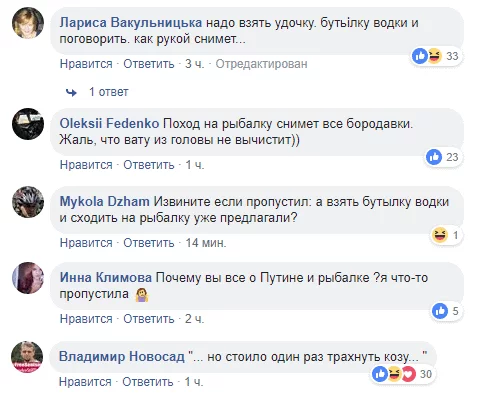Click the thumbs-up icon on Oleksii Fedenko's comment
Screen dimensions: 500x398
point(434,157)
